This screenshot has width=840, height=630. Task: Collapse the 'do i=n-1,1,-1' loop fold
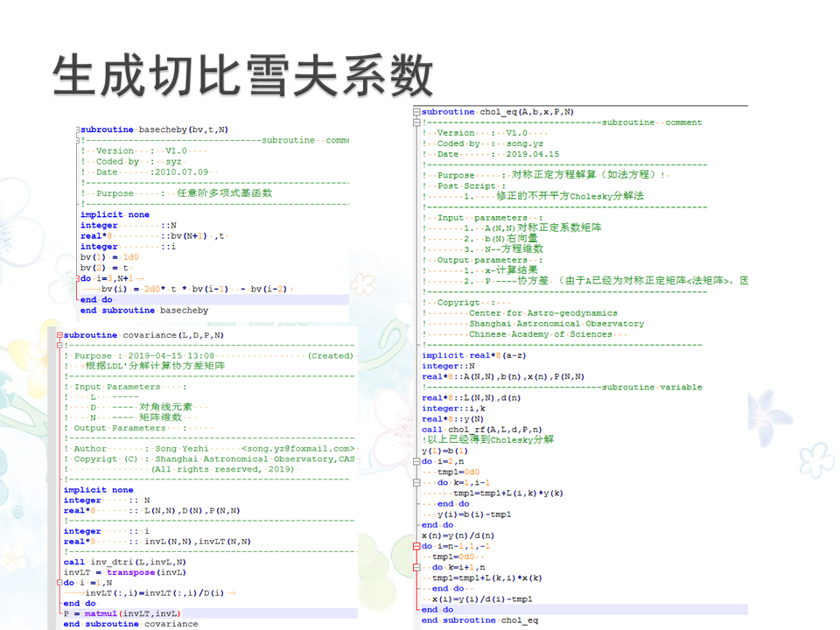[x=416, y=546]
